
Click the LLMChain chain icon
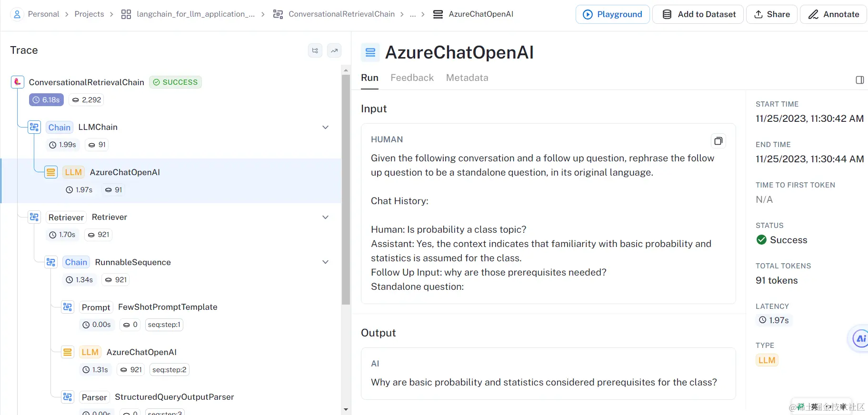pyautogui.click(x=34, y=127)
